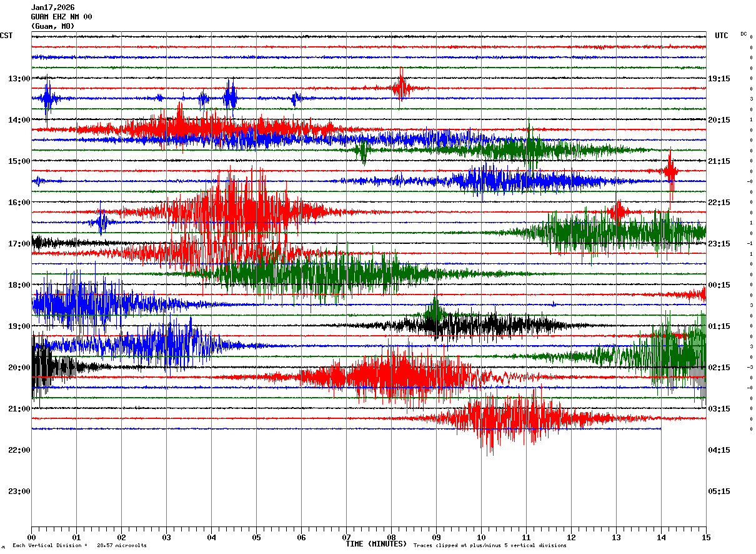This screenshot has height=554, width=756.
Task: Click the 11 minute axis tick label
Action: [x=526, y=537]
